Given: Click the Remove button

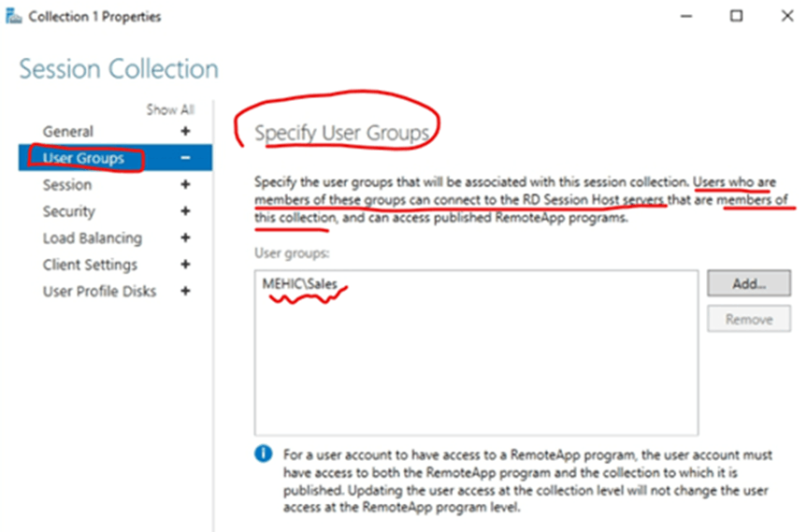Looking at the screenshot, I should pos(749,319).
